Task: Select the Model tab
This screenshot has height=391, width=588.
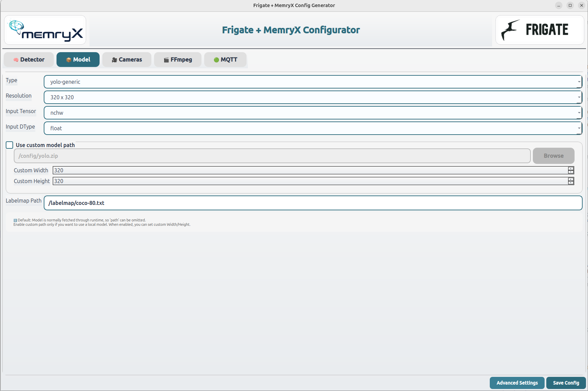Action: tap(78, 60)
